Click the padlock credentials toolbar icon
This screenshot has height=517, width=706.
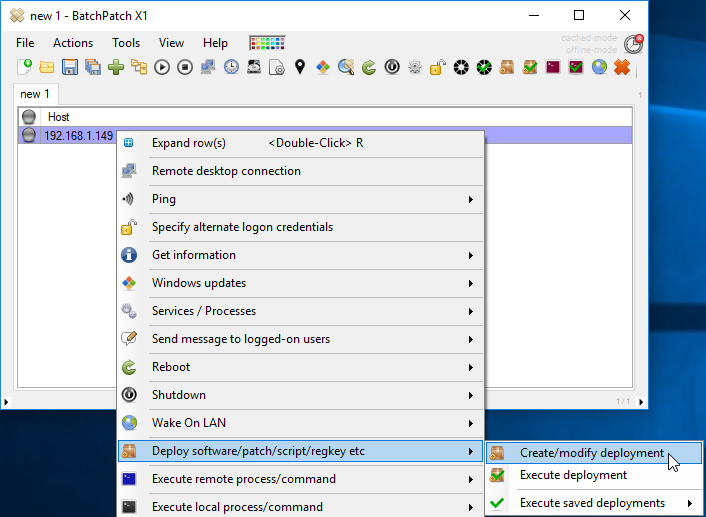[x=438, y=67]
